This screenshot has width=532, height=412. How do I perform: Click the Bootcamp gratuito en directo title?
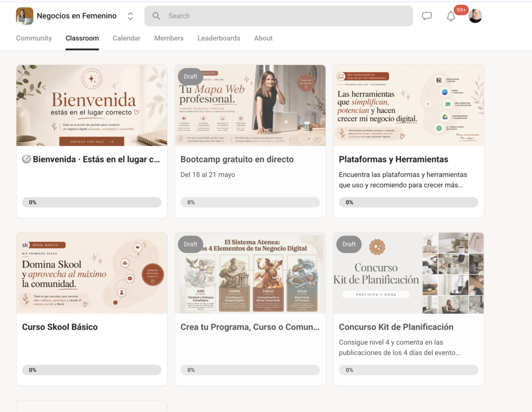pyautogui.click(x=237, y=159)
